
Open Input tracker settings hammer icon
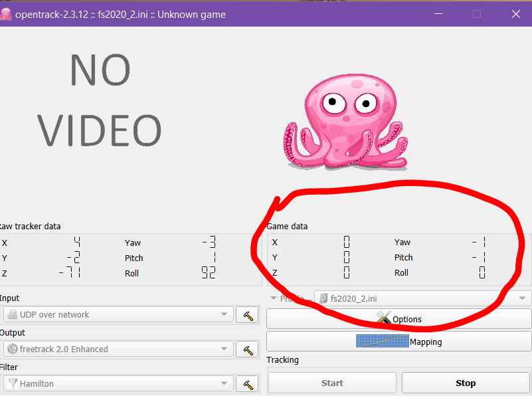[248, 315]
